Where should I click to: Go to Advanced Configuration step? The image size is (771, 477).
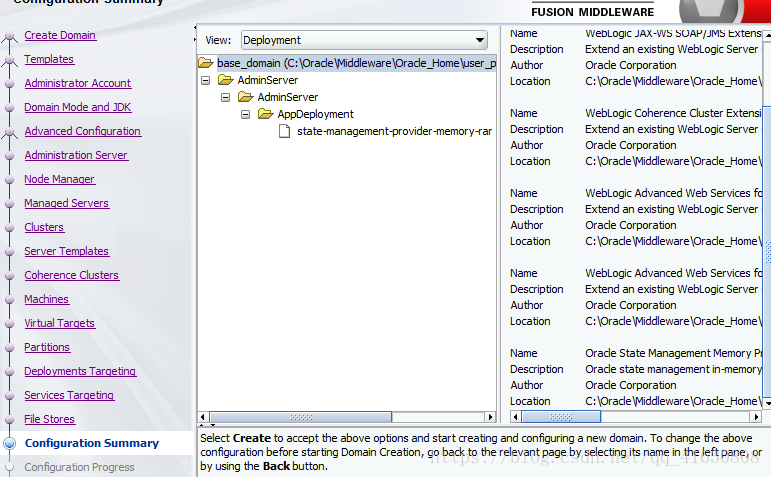pyautogui.click(x=83, y=131)
